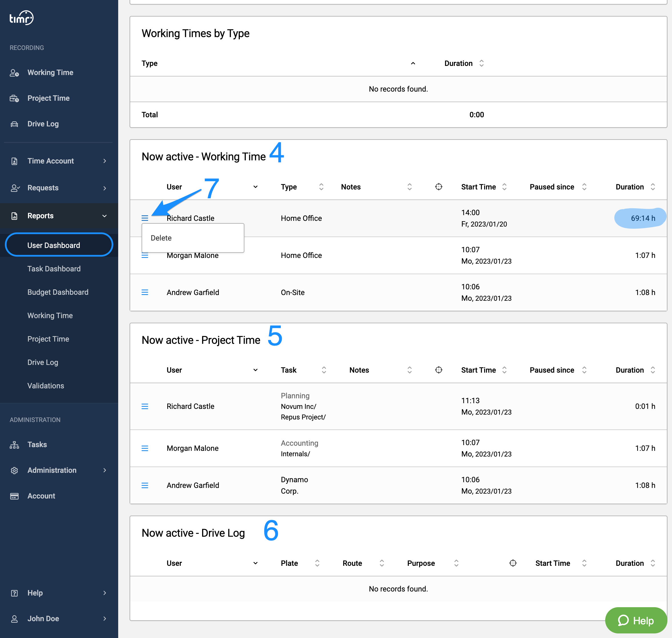Click the Accounting task label

click(299, 443)
